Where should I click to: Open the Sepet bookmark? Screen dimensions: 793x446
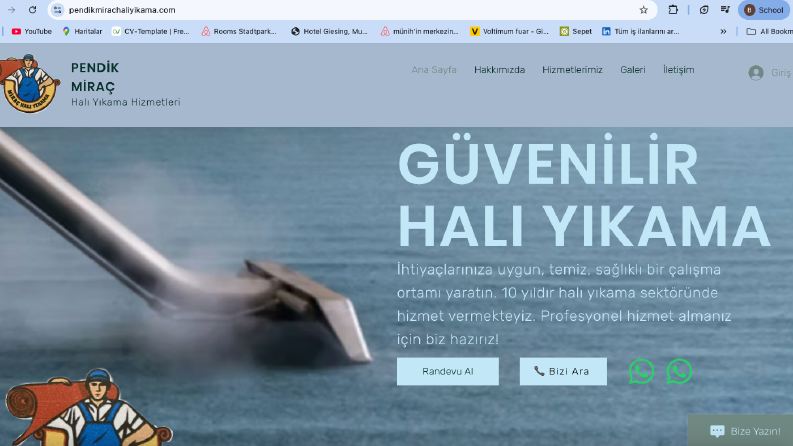coord(576,31)
